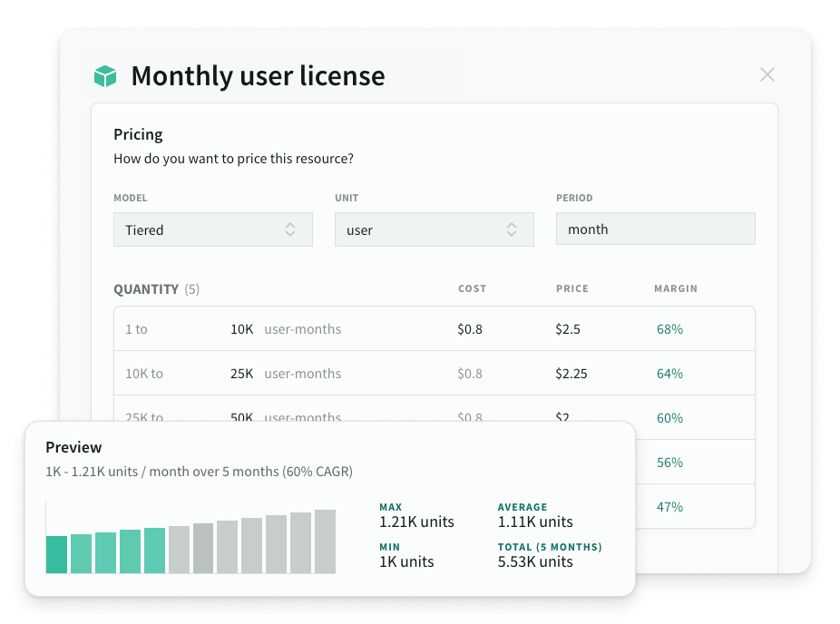Select the 68% margin value
840x624 pixels.
pyautogui.click(x=669, y=329)
